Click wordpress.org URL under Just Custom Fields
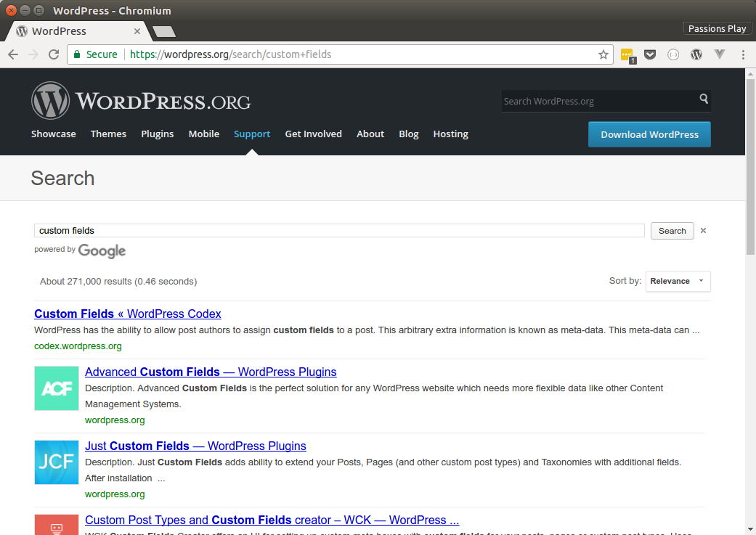 click(x=115, y=494)
